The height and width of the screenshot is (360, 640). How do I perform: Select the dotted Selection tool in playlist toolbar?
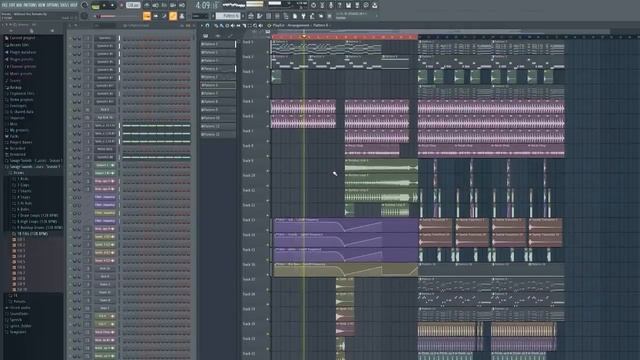pyautogui.click(x=250, y=25)
